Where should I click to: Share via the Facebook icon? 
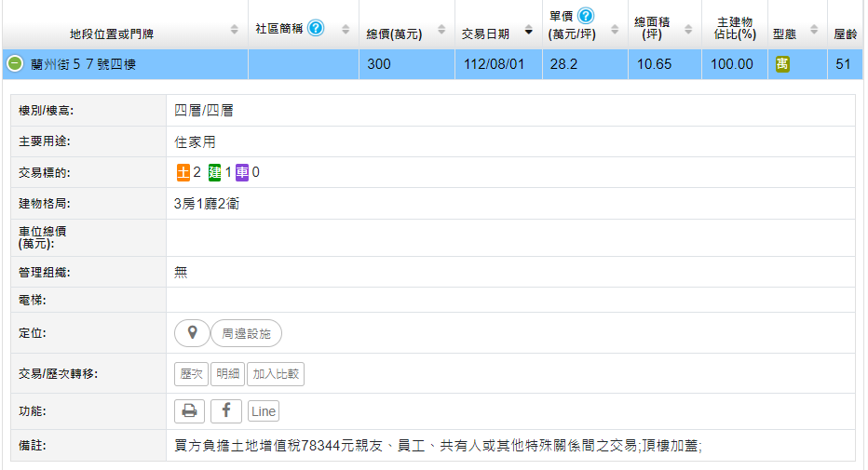click(x=226, y=410)
